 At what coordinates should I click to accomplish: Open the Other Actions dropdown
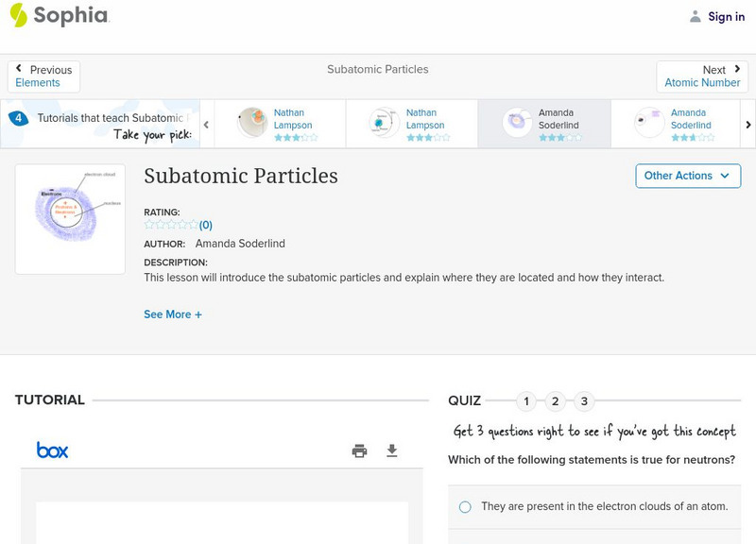687,176
